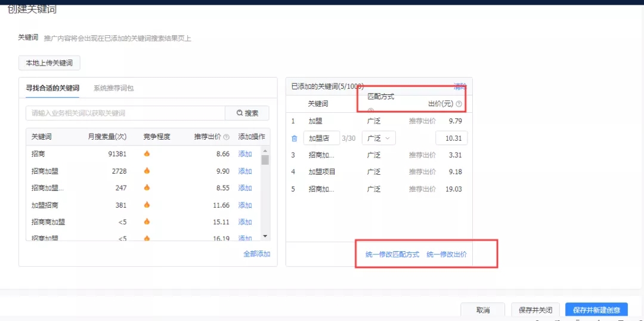Click help icon next to 出价(元)
Image resolution: width=644 pixels, height=321 pixels.
(459, 104)
